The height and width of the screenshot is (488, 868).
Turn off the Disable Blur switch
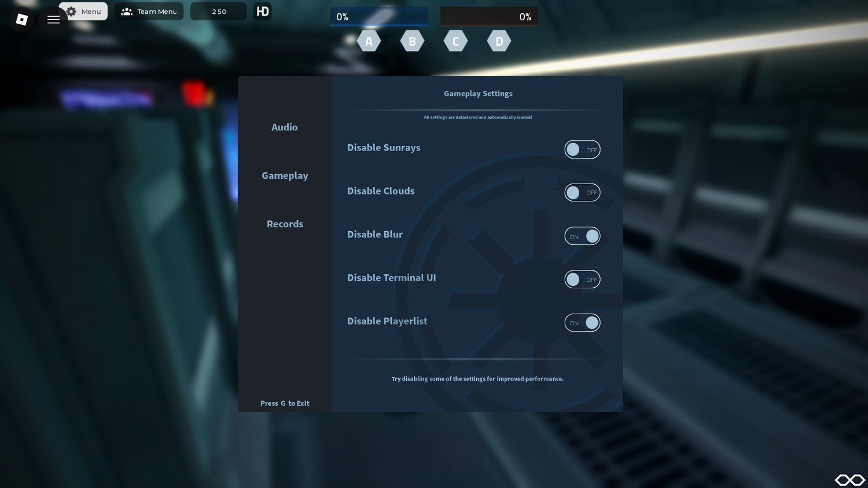(x=582, y=236)
